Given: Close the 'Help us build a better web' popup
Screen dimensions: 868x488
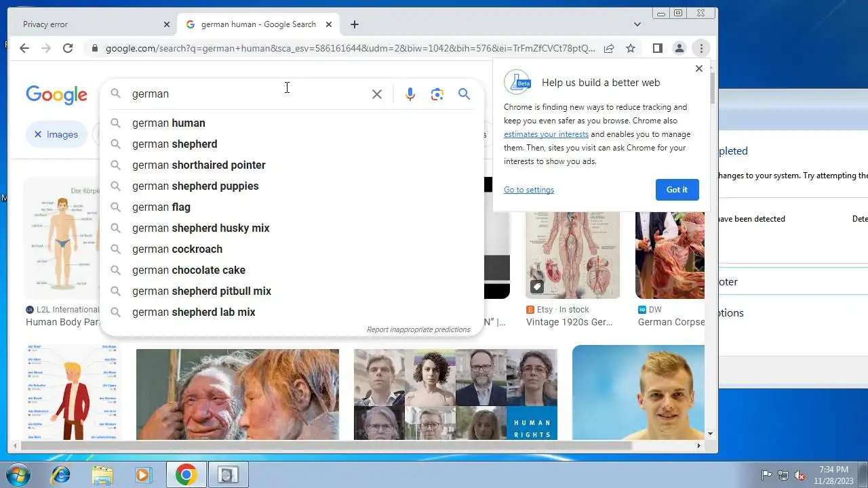Looking at the screenshot, I should 699,68.
